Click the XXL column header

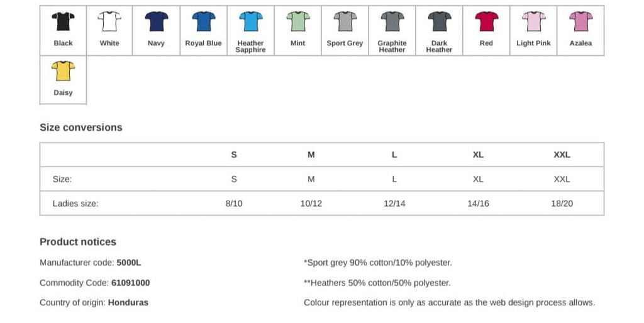[x=562, y=155]
